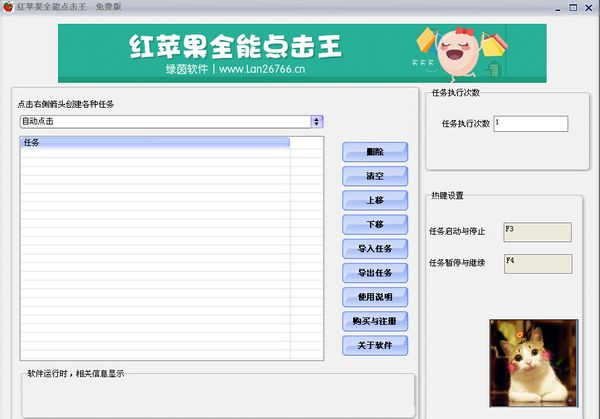Image resolution: width=600 pixels, height=419 pixels.
Task: Select the 任务启动与停止 hotkey field F3
Action: 537,232
